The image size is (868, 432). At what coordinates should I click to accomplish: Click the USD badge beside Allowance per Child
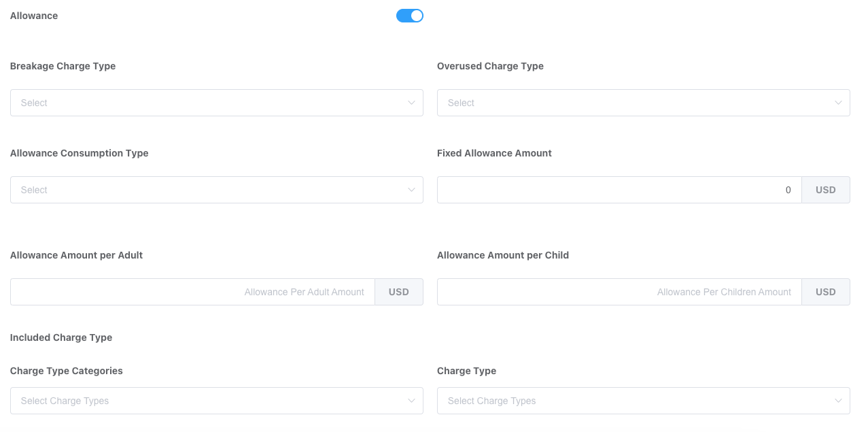pyautogui.click(x=825, y=292)
